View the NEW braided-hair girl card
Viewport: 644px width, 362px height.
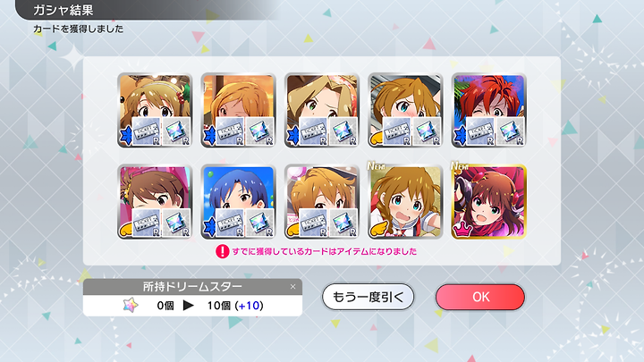coord(405,201)
